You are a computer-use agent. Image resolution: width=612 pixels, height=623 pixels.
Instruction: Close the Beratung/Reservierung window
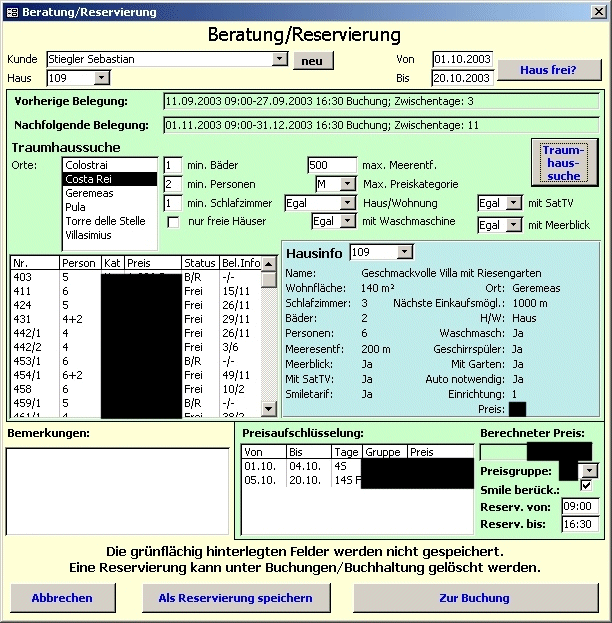coord(598,12)
